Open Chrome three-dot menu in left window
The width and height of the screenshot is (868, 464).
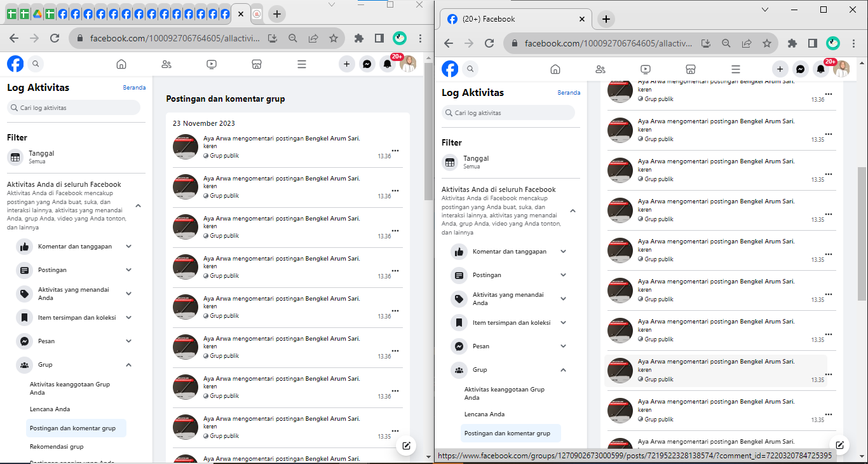click(x=421, y=38)
